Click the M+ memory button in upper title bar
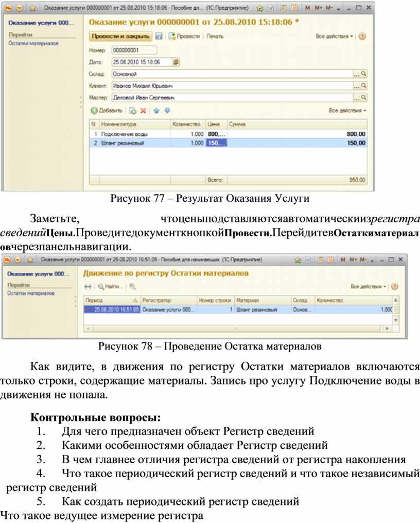The width and height of the screenshot is (420, 523). (319, 8)
